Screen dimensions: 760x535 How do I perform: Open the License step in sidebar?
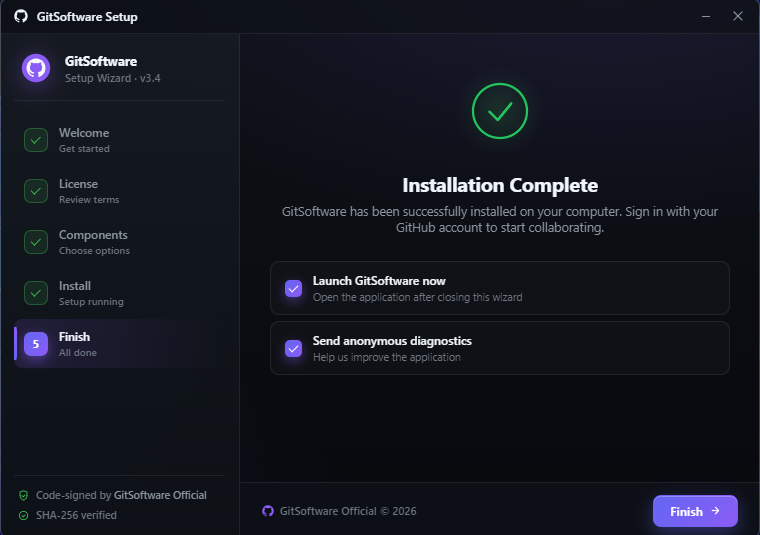pos(78,191)
